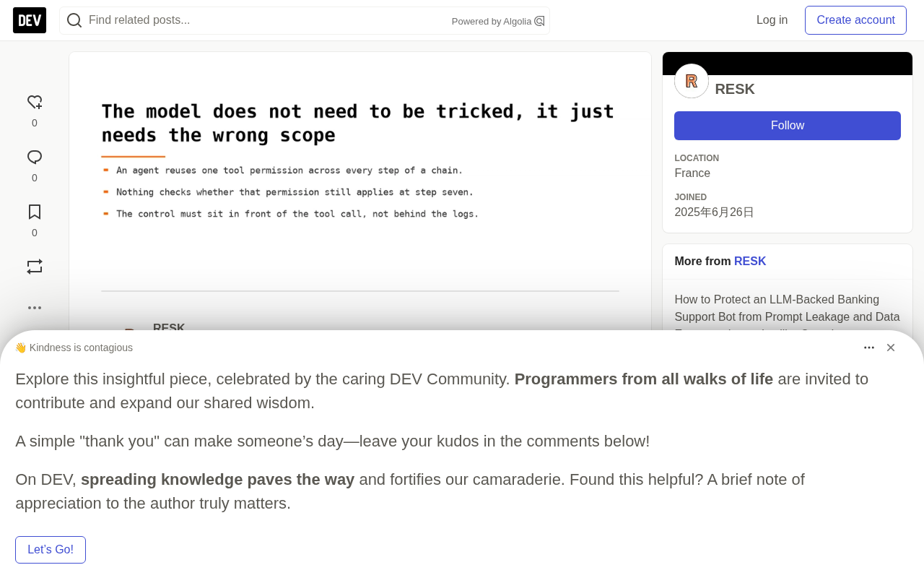Follow the RESK author

[788, 126]
